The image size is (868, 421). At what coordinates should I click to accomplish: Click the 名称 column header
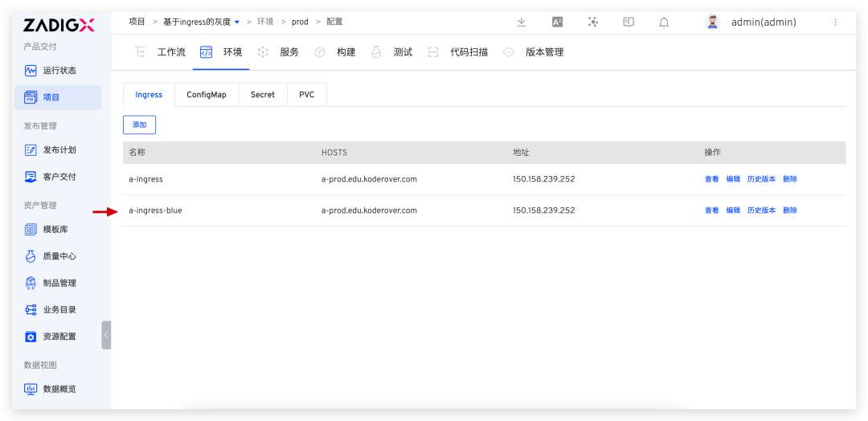(x=137, y=153)
